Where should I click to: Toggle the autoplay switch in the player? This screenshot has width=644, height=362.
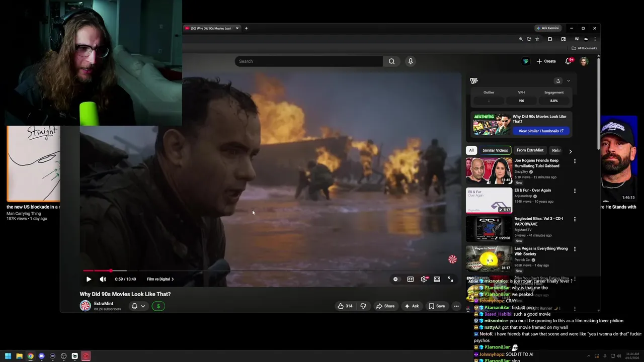[x=395, y=279]
